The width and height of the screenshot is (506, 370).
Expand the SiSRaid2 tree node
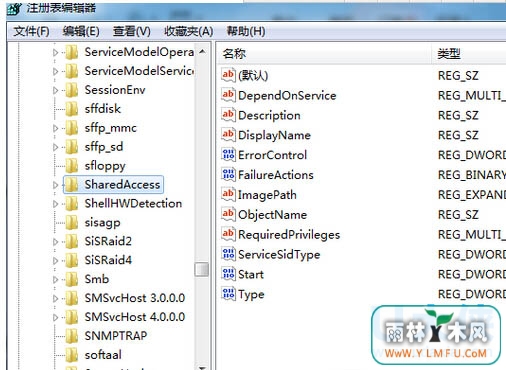(x=55, y=242)
